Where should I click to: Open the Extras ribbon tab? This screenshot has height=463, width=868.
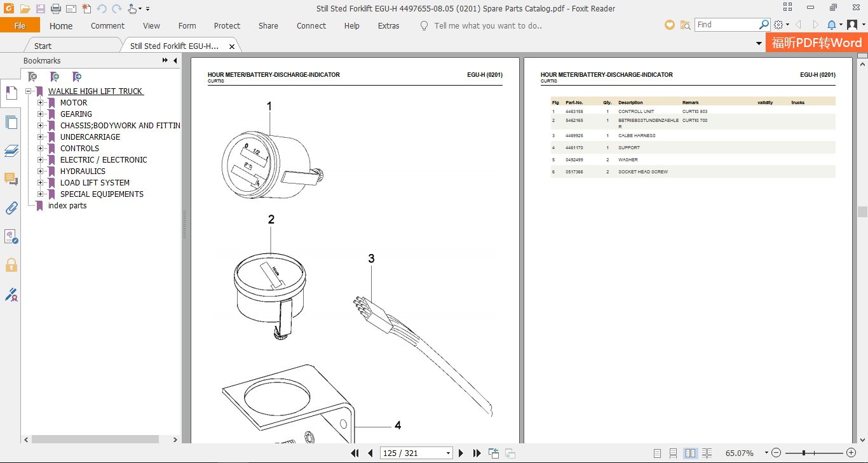[x=388, y=26]
